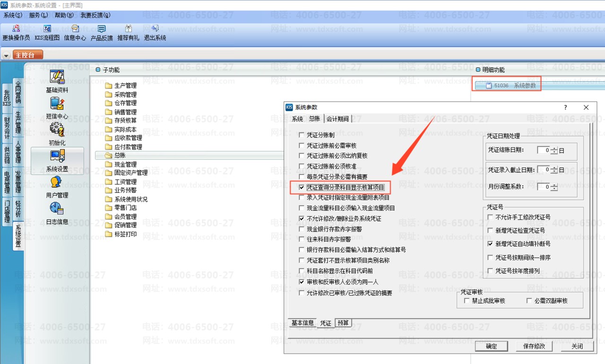605x364 pixels.
Task: Select the 51036 系统参数 detail function row
Action: tap(539, 86)
